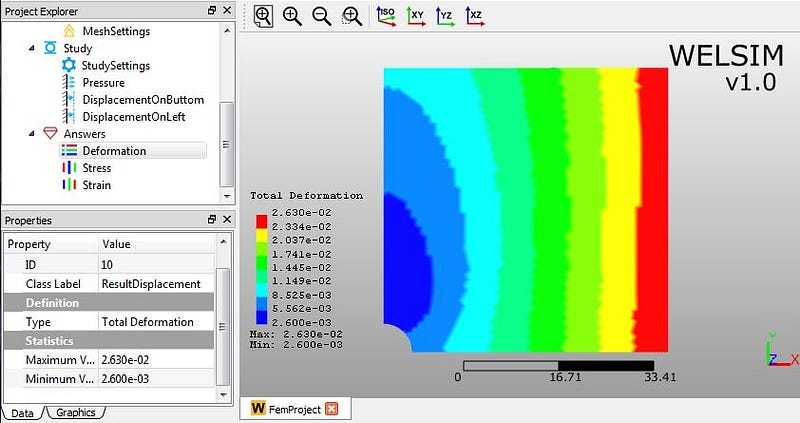
Task: Switch to XY plane view
Action: [416, 16]
